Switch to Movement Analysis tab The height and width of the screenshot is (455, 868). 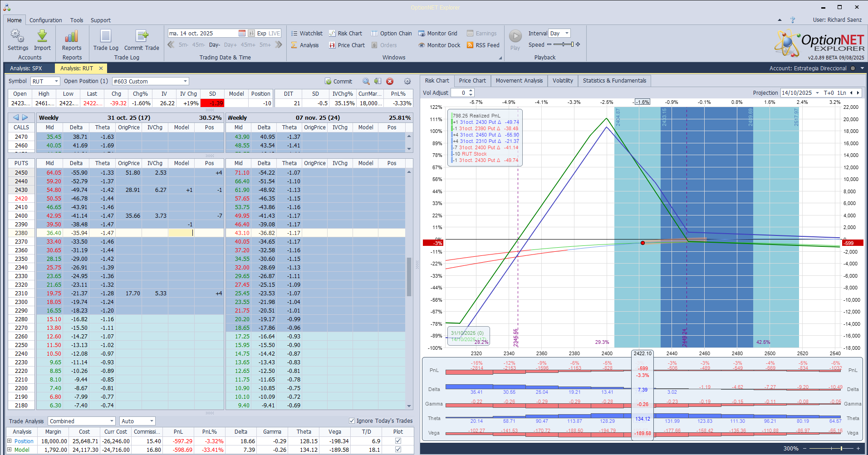519,81
